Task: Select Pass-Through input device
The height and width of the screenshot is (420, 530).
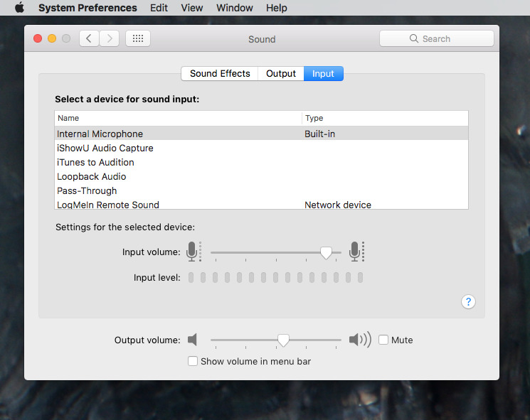Action: point(261,190)
